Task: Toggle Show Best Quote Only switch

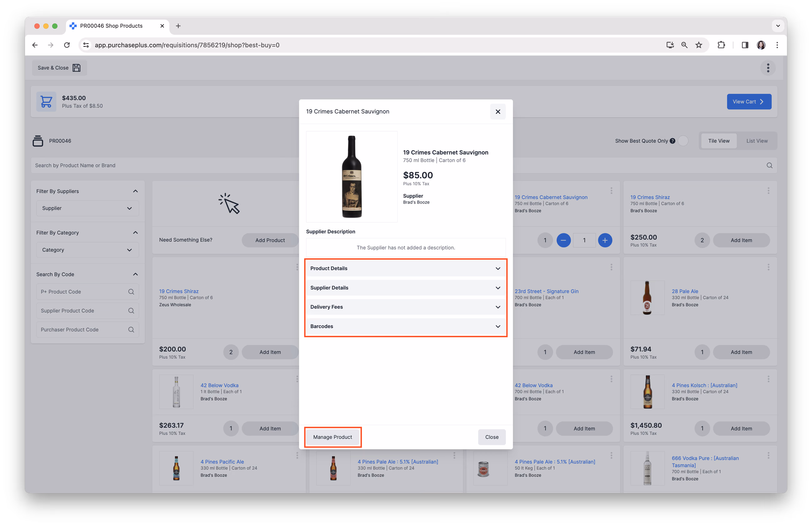Action: click(683, 141)
